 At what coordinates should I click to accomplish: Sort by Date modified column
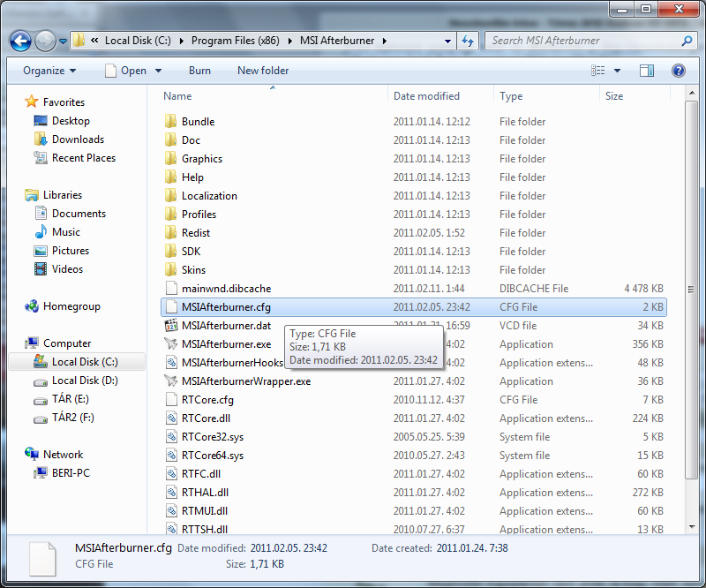[x=426, y=96]
